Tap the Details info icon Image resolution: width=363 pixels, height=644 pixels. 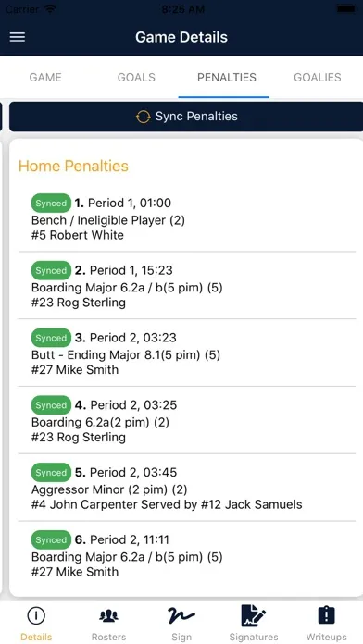click(x=36, y=615)
